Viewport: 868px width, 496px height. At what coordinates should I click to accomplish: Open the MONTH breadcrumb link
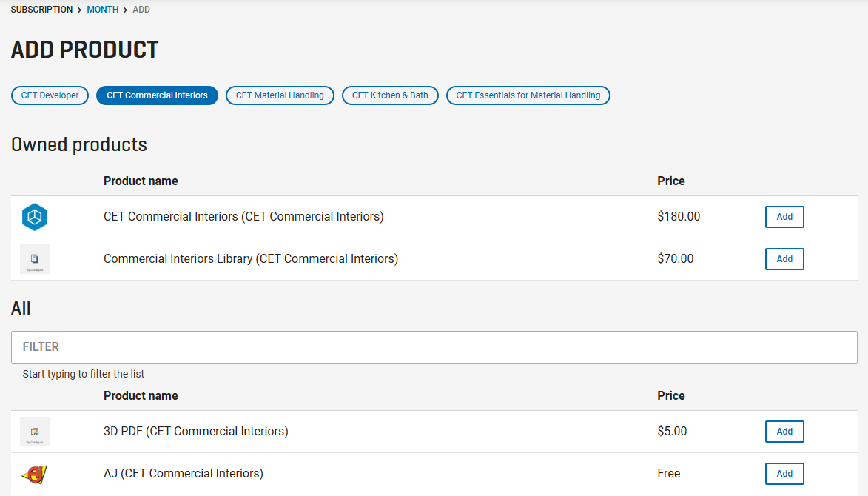[x=102, y=10]
